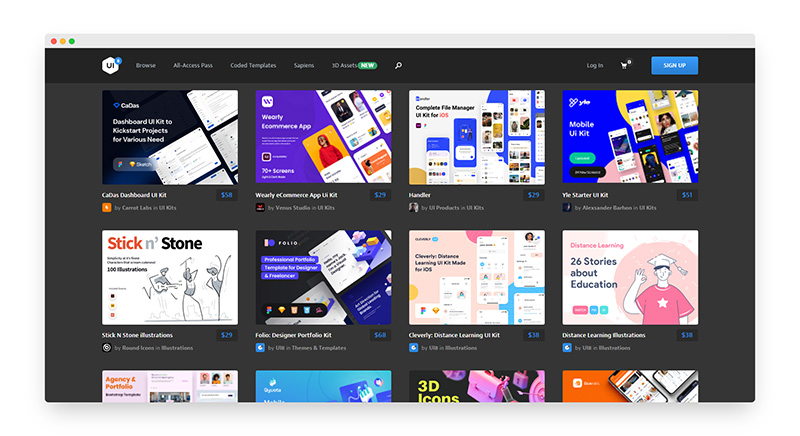The image size is (800, 436).
Task: Go to Coded Templates
Action: click(x=253, y=65)
